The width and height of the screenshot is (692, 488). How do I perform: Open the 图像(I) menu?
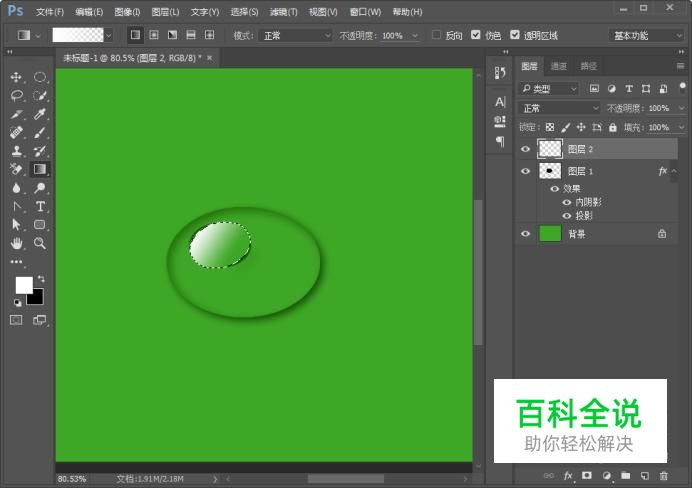click(127, 12)
